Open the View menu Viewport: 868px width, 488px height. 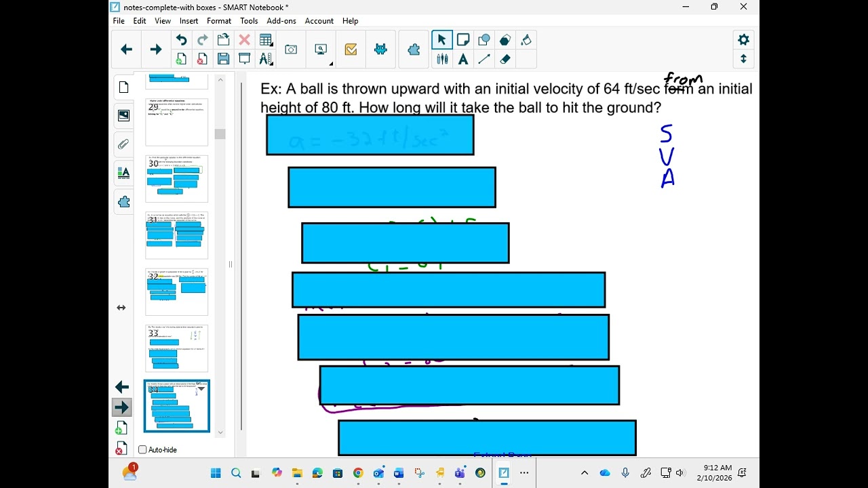163,21
